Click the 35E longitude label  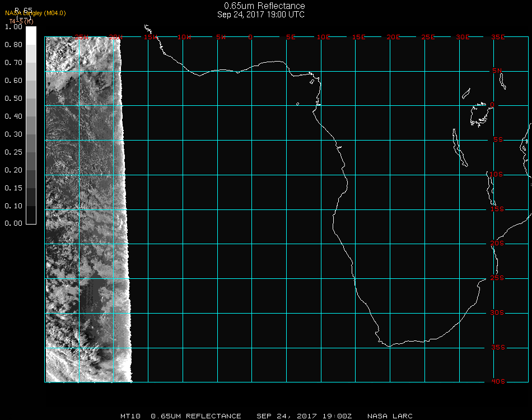point(498,37)
